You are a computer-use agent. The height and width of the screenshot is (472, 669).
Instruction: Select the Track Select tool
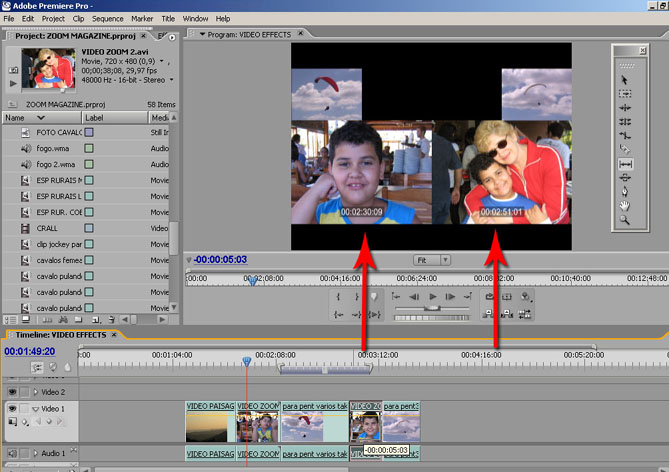click(x=625, y=93)
